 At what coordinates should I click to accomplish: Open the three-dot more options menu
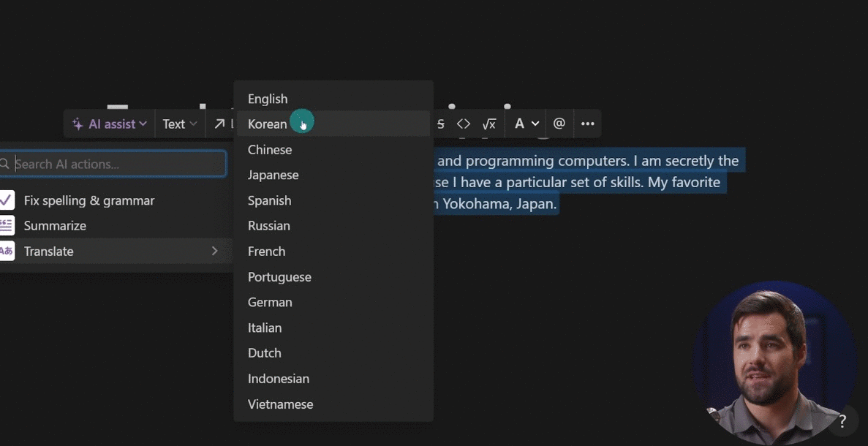click(587, 124)
